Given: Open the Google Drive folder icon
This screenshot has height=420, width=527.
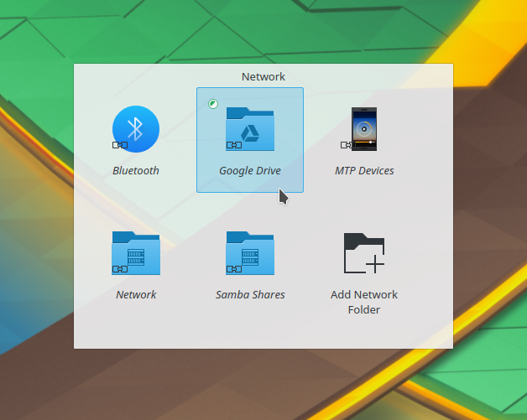Looking at the screenshot, I should [x=250, y=129].
